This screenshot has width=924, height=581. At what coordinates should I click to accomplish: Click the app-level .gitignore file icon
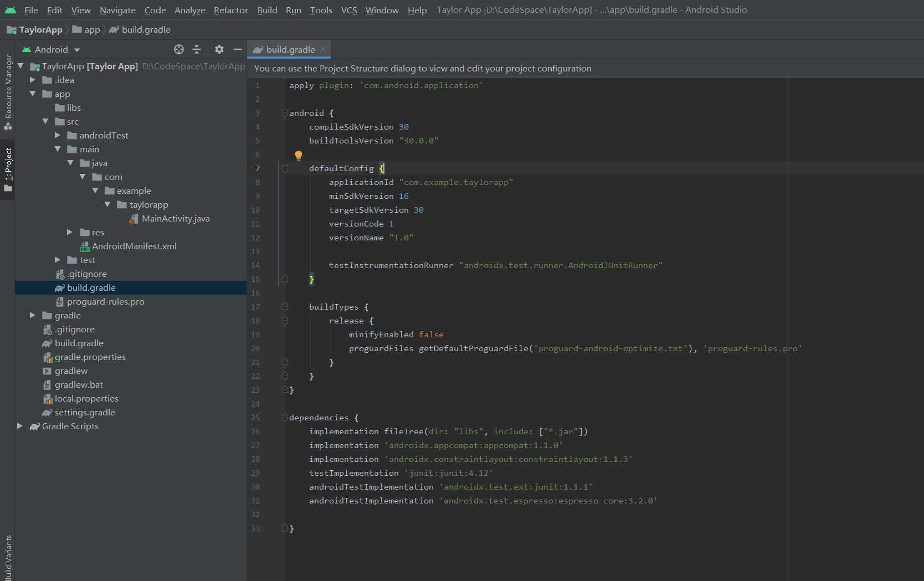60,274
